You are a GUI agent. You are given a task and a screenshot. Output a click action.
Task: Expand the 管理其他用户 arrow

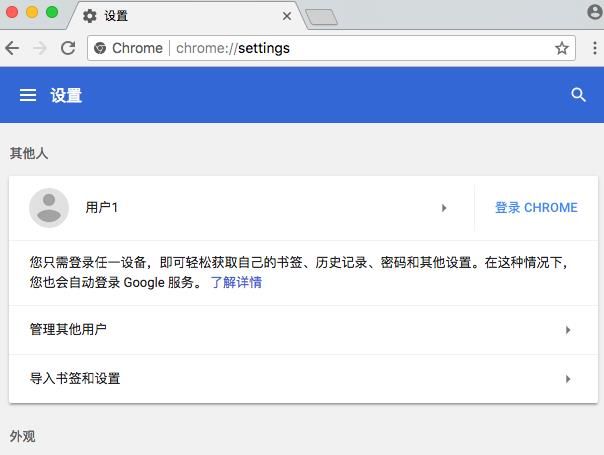point(568,330)
